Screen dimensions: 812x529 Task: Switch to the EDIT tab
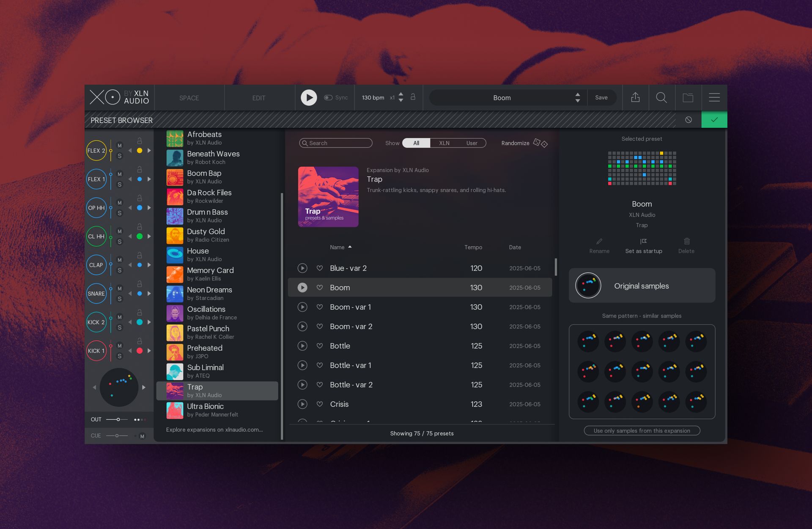click(259, 98)
